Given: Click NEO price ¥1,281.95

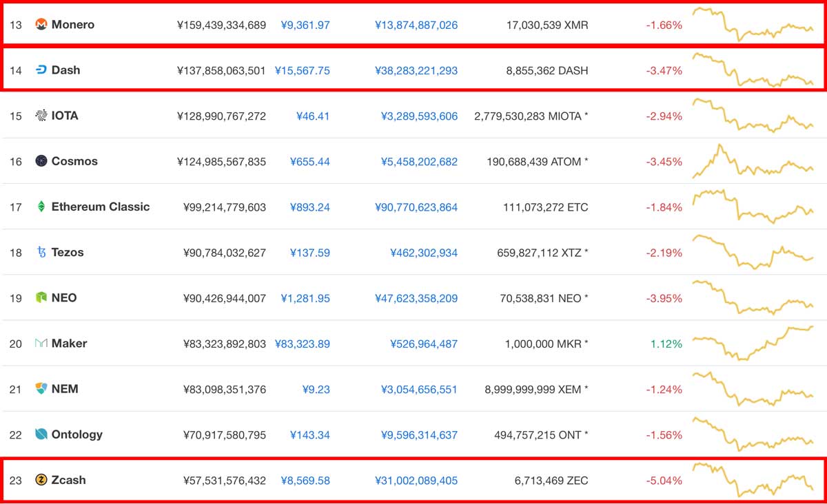Looking at the screenshot, I should [305, 298].
